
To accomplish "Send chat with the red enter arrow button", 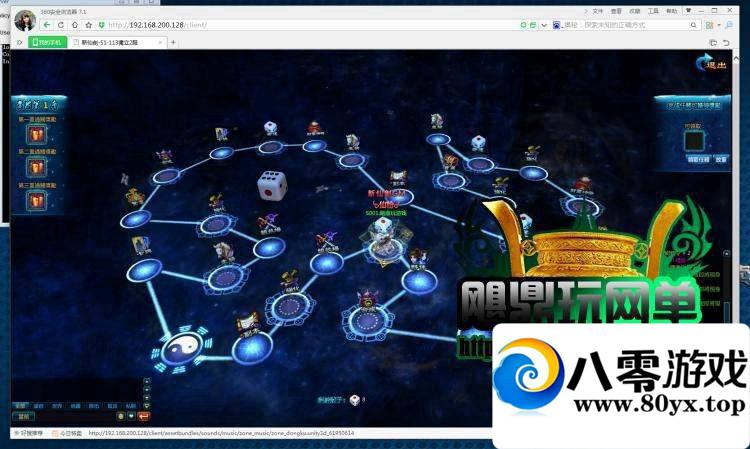I will point(143,416).
